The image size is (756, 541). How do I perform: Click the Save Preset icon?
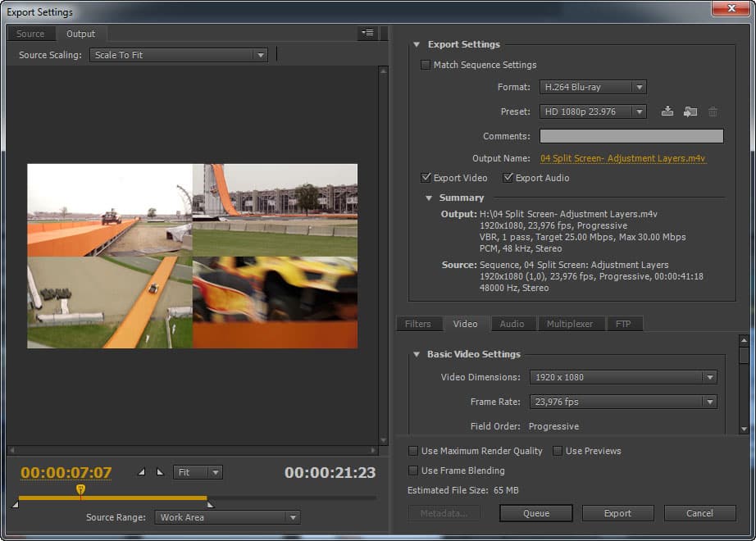tap(667, 111)
